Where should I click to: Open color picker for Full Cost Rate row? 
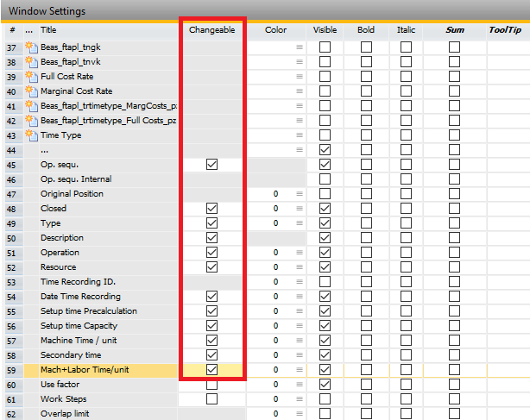pyautogui.click(x=300, y=77)
